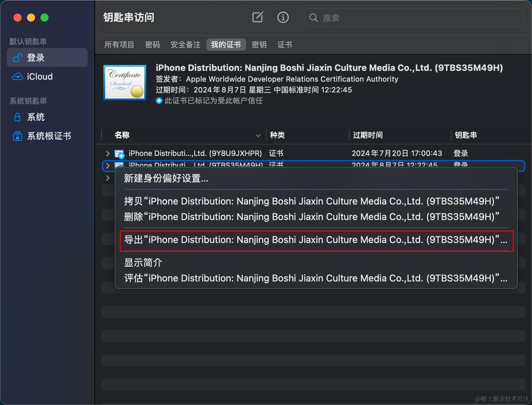The width and height of the screenshot is (532, 405).
Task: Click the green zoom window button
Action: click(45, 18)
